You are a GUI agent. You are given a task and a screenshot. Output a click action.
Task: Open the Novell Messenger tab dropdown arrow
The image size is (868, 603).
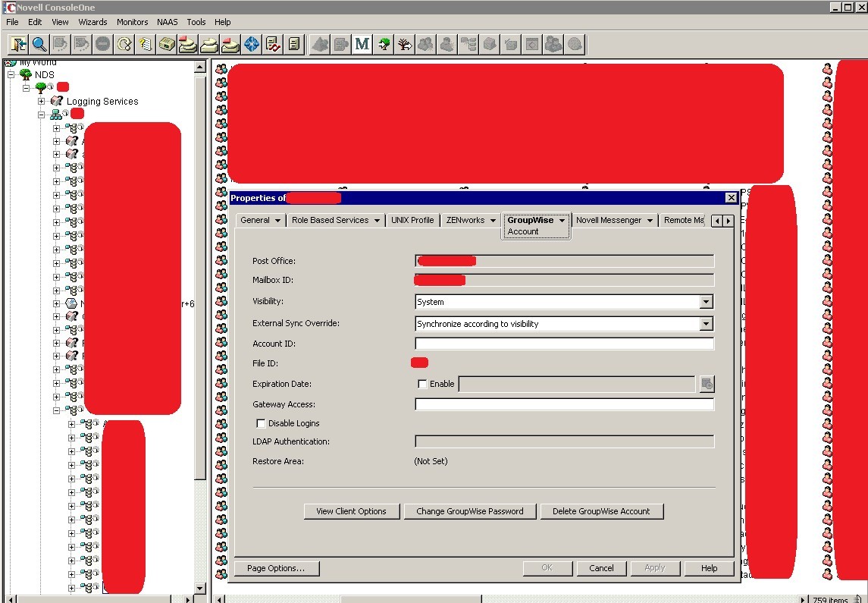650,221
